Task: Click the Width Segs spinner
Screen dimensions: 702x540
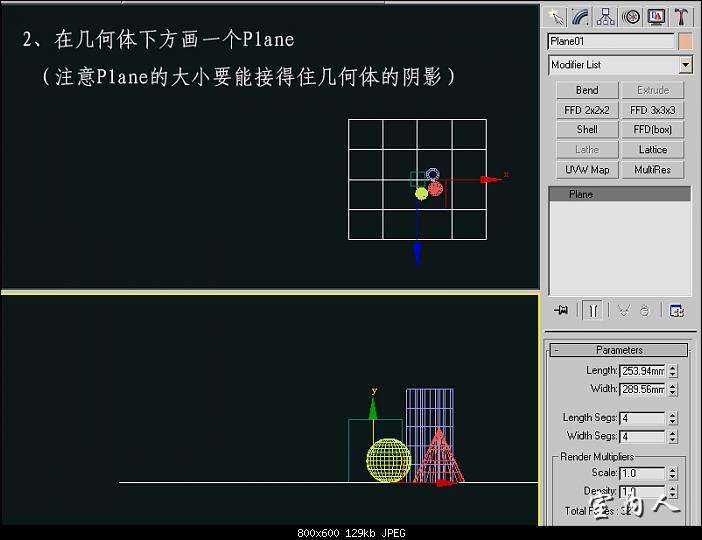Action: (672, 436)
